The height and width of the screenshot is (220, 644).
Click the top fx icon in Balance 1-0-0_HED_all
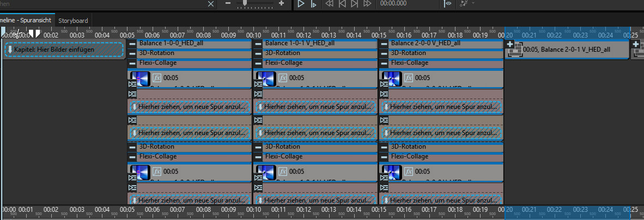click(x=157, y=77)
